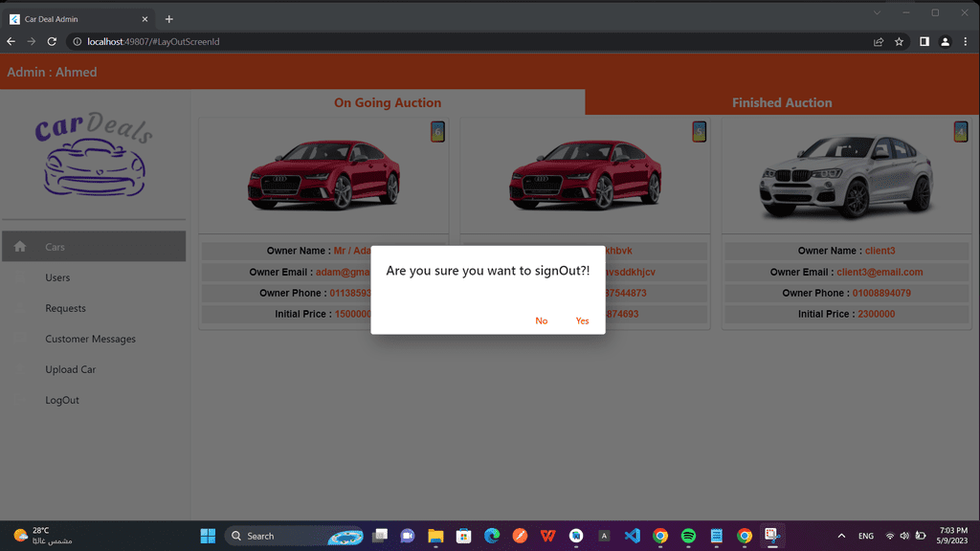Open Teams Chat from the taskbar
Viewport: 980px width, 551px height.
408,536
